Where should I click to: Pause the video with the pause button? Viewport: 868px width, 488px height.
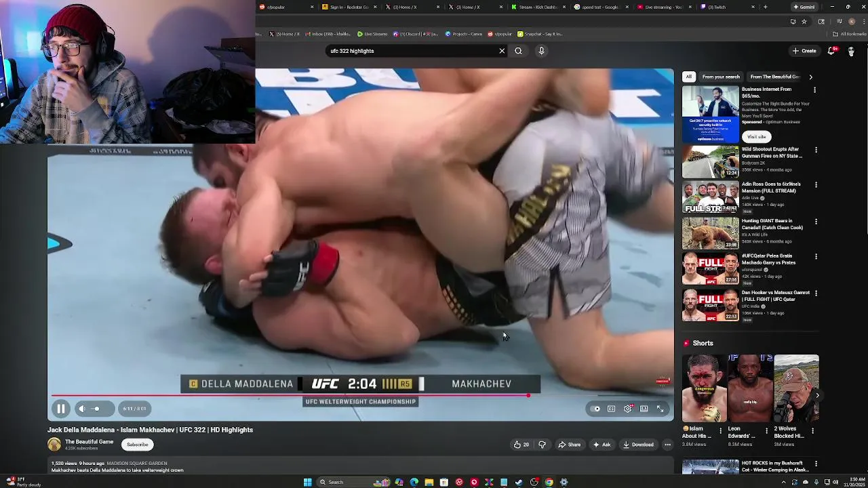click(60, 409)
